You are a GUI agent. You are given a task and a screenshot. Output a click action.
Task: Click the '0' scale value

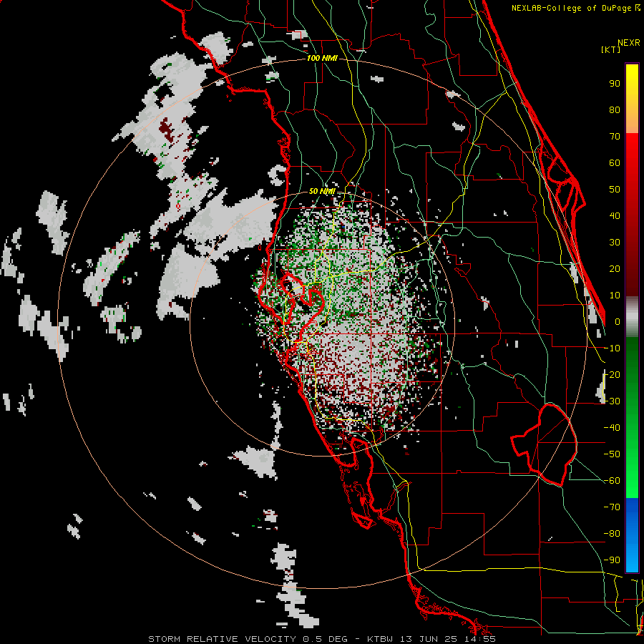(618, 322)
